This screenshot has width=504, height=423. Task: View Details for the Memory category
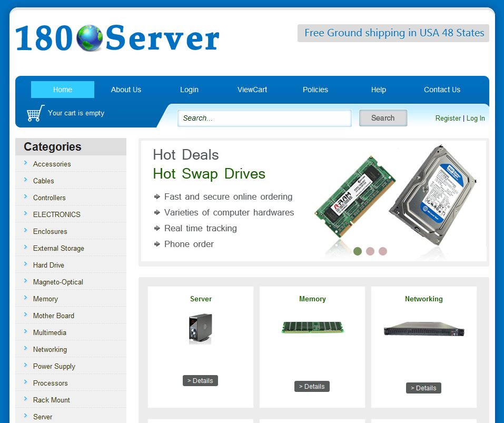pyautogui.click(x=312, y=386)
